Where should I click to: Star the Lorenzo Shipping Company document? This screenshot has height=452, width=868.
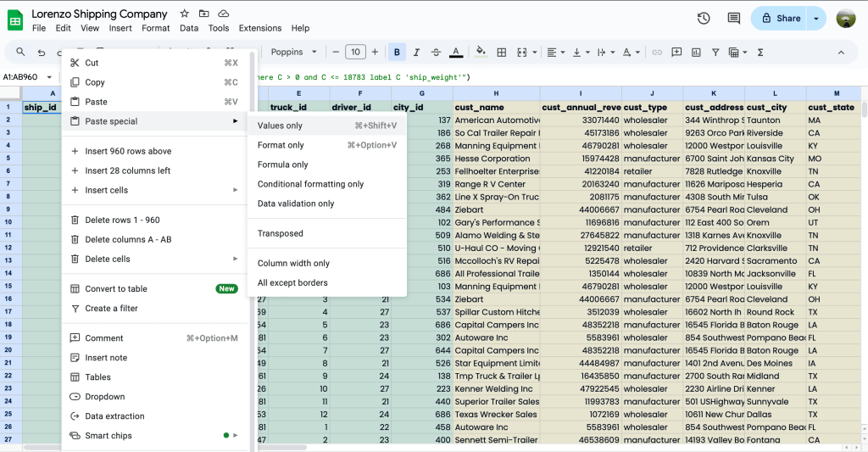click(185, 14)
